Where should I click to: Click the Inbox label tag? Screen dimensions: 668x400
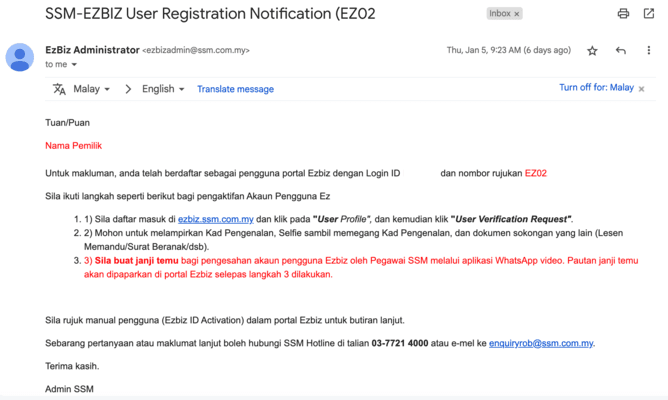pos(500,14)
